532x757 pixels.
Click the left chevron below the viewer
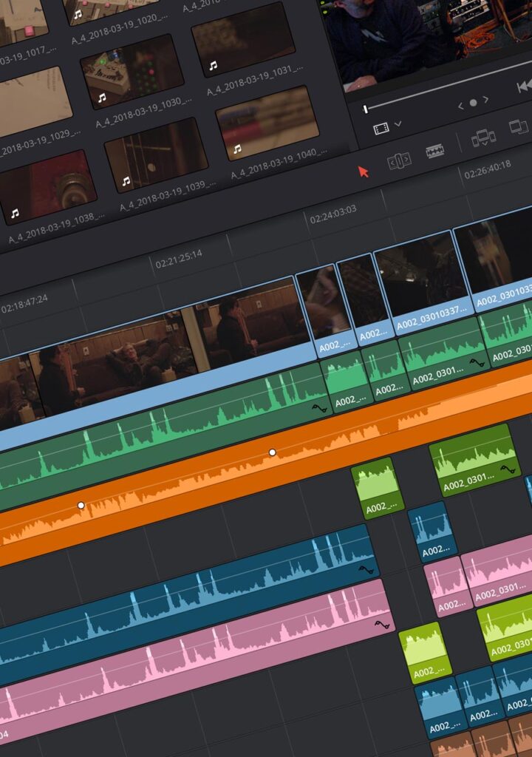click(460, 106)
